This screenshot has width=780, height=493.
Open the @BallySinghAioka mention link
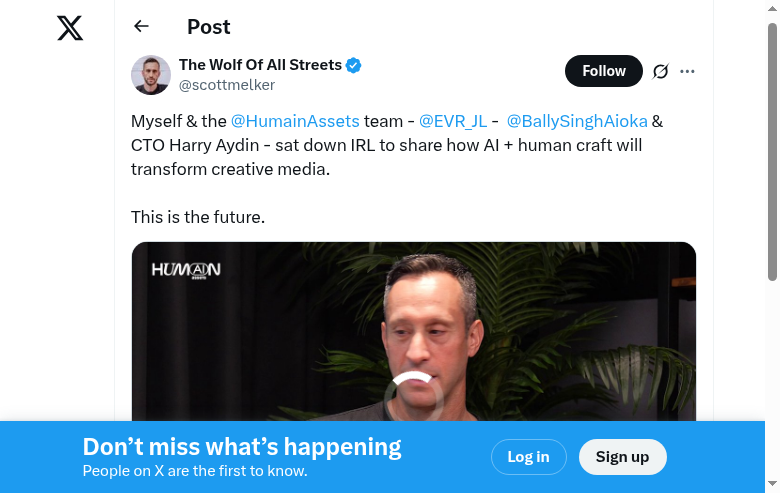[577, 121]
